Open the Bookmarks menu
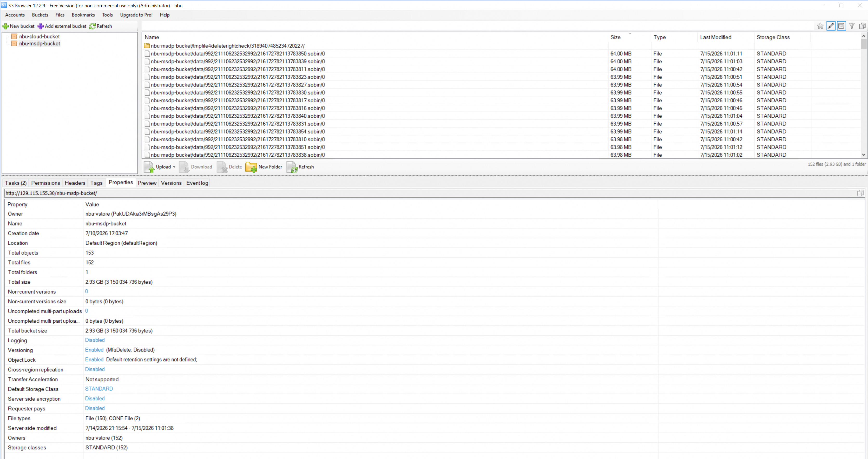868x459 pixels. (83, 15)
